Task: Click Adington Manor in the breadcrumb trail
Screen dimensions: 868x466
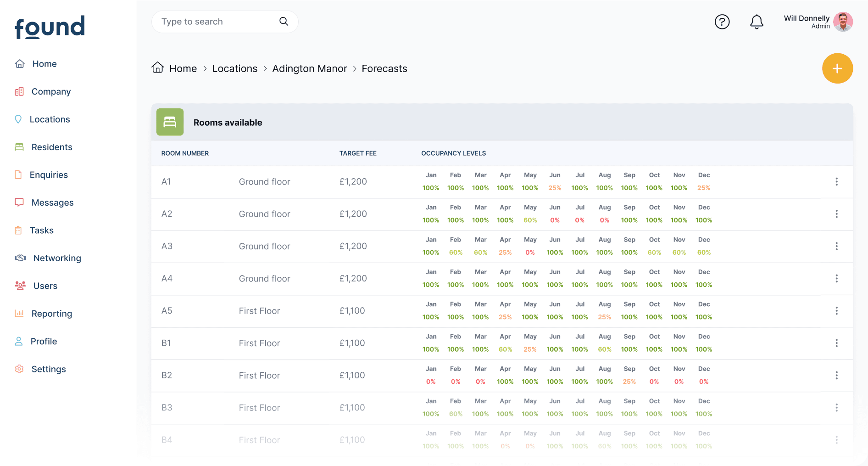Action: 309,68
